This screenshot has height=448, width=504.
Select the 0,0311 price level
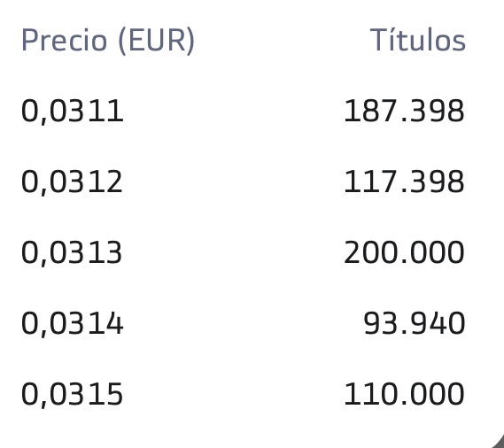(x=72, y=112)
